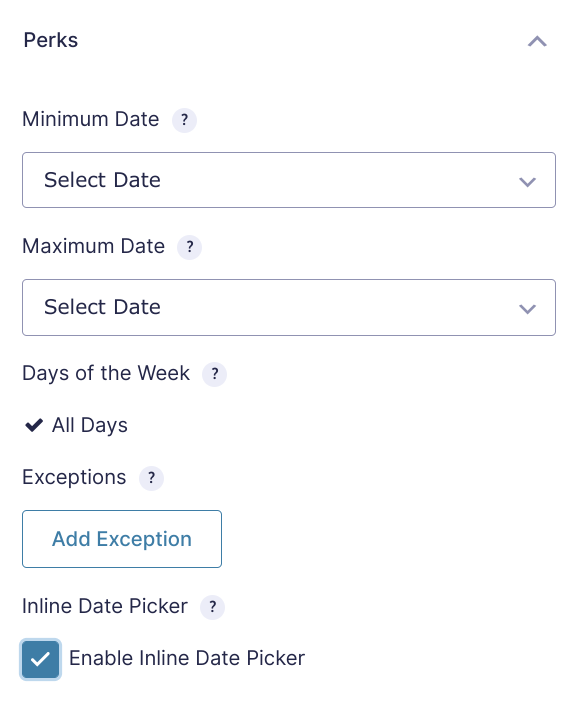Open the Maximum Date Select Date dropdown

point(289,307)
